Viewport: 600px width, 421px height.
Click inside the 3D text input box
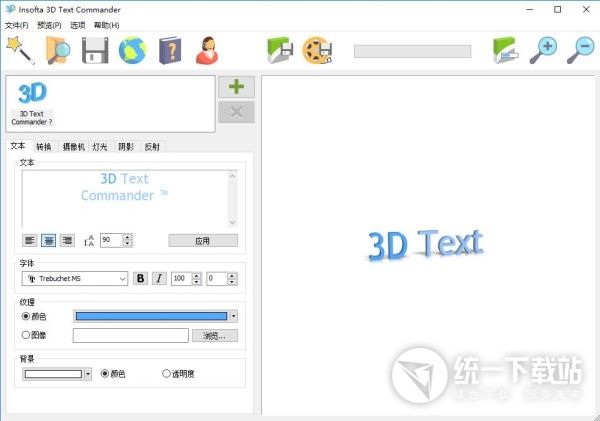tap(125, 199)
